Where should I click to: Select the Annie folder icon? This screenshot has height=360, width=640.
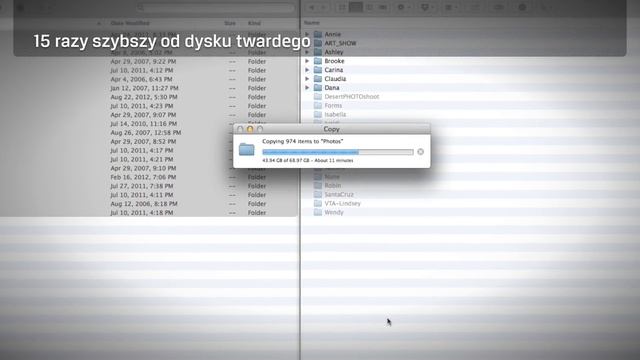[x=318, y=34]
